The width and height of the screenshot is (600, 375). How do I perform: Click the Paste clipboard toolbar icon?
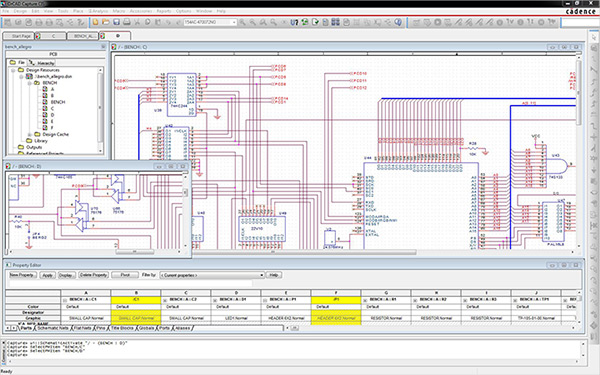pos(158,22)
